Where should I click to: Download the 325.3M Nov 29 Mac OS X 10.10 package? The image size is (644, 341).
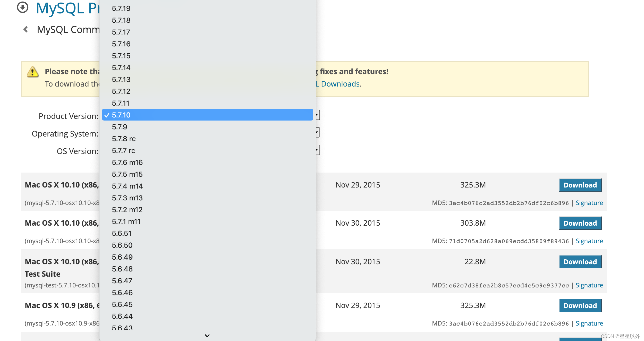pyautogui.click(x=580, y=185)
